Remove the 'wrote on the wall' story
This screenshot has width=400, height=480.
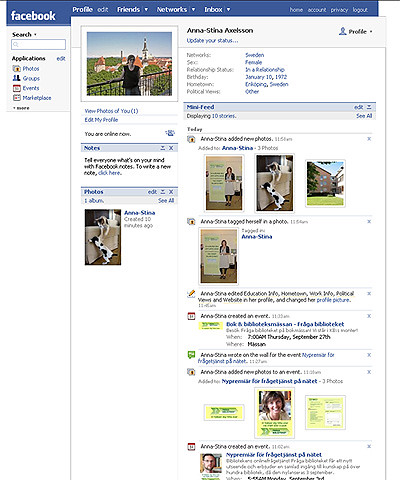point(369,355)
